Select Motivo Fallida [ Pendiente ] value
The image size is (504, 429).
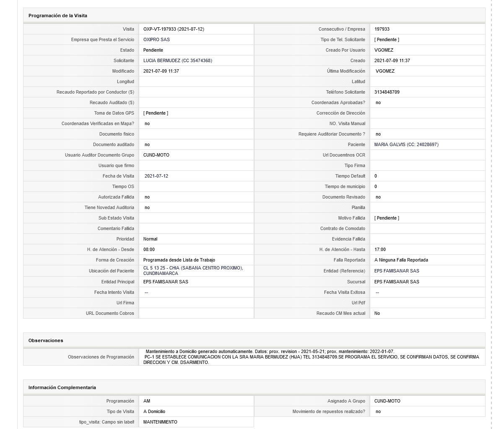coord(387,218)
